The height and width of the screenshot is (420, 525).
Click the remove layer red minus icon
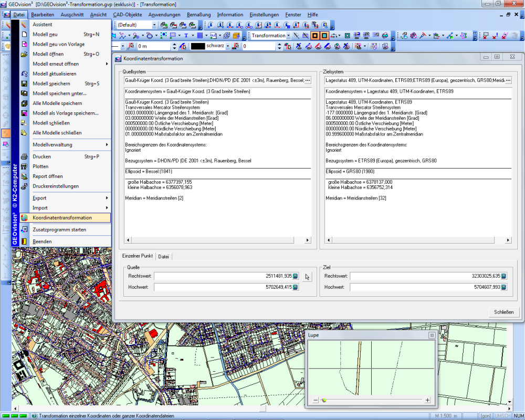173,25
